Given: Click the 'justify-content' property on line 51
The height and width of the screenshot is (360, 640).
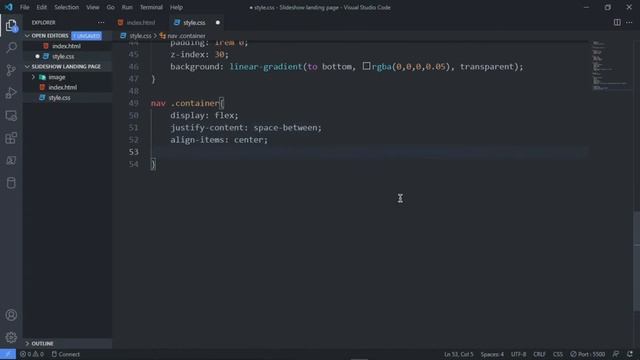Looking at the screenshot, I should click(x=207, y=128).
